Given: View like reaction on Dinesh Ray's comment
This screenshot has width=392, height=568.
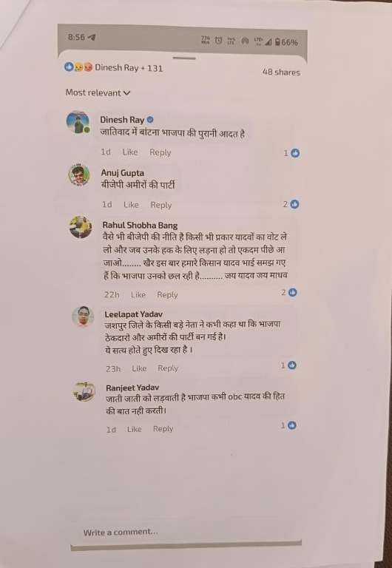Looking at the screenshot, I should point(291,153).
